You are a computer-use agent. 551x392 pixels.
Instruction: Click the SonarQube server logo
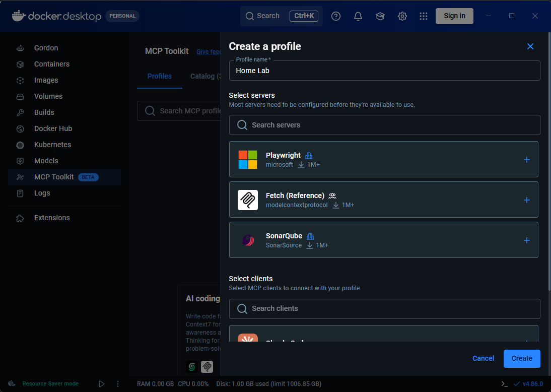[248, 240]
